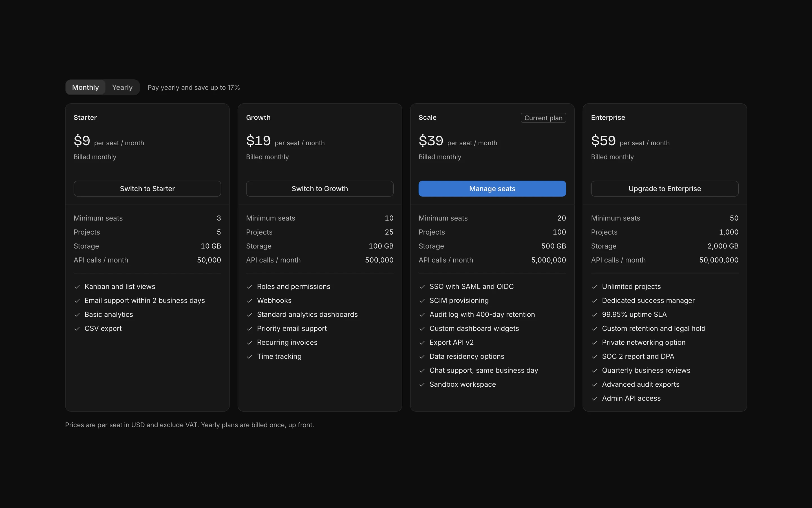Click Scale minimum seats value 20

pos(562,218)
